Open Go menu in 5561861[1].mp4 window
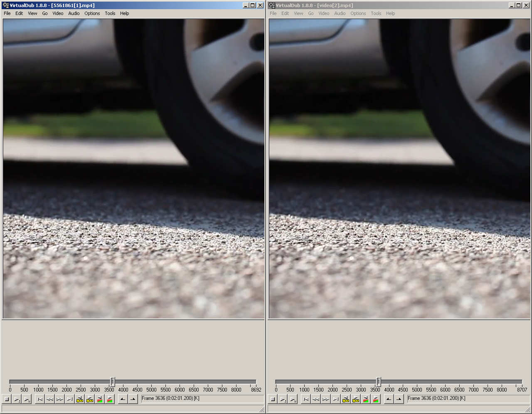532x414 pixels. (45, 13)
